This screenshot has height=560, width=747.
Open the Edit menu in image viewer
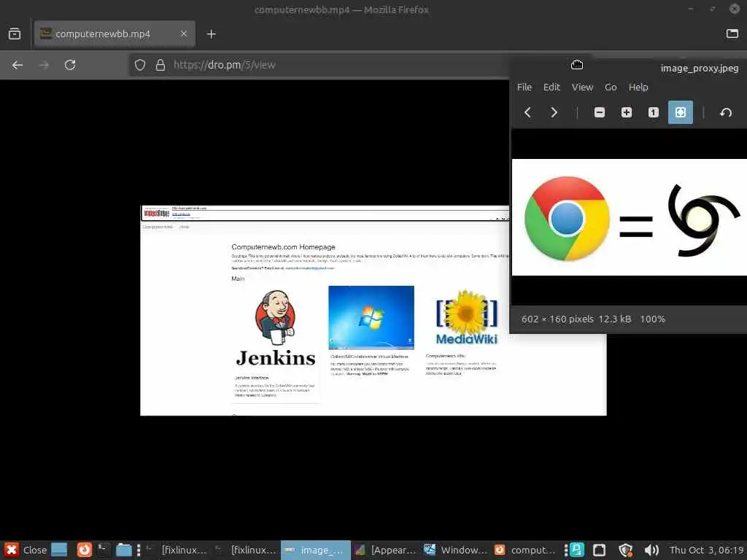coord(551,87)
